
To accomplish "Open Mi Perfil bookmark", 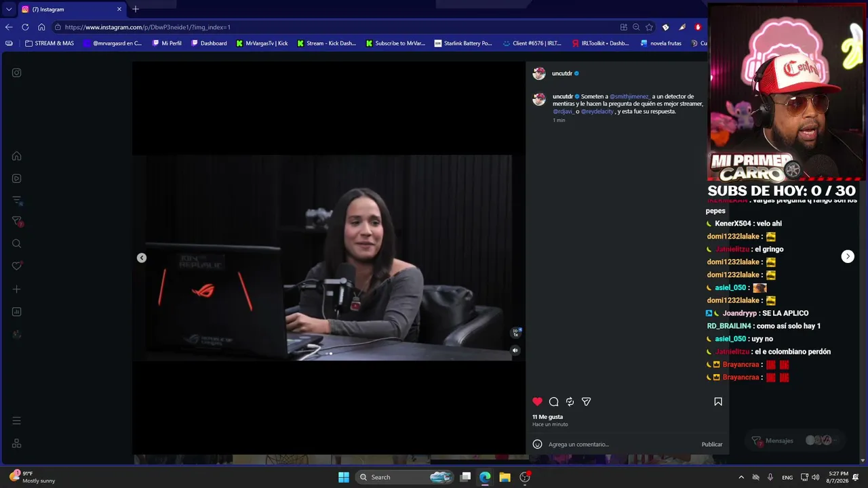I will pyautogui.click(x=167, y=43).
